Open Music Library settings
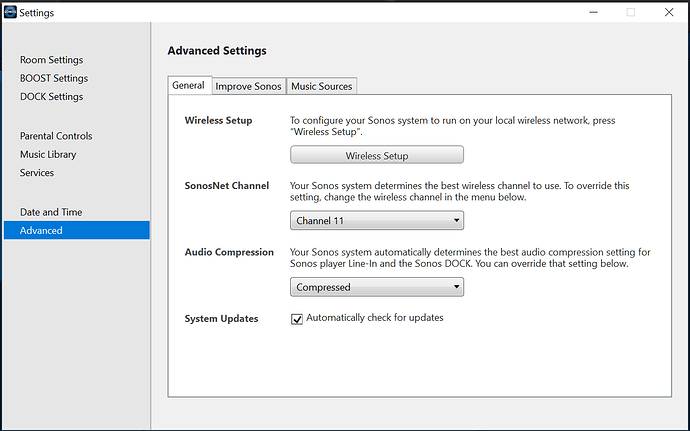 48,155
